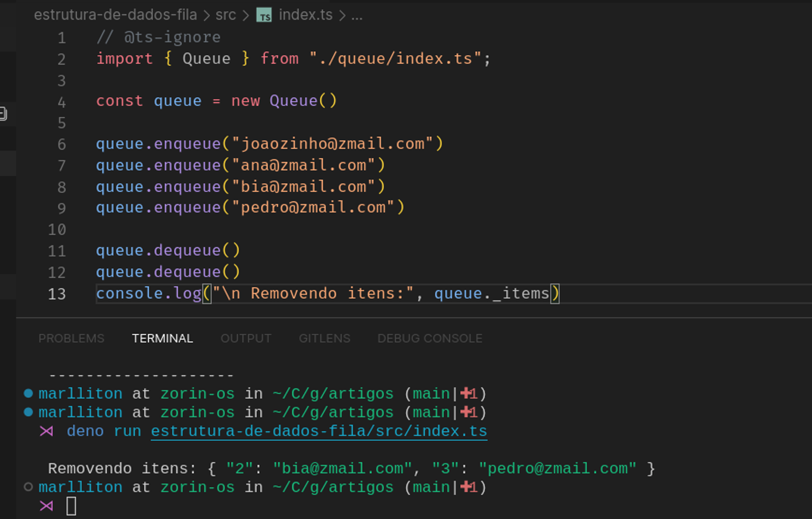
Task: Switch to the PROBLEMS panel tab
Action: [71, 338]
